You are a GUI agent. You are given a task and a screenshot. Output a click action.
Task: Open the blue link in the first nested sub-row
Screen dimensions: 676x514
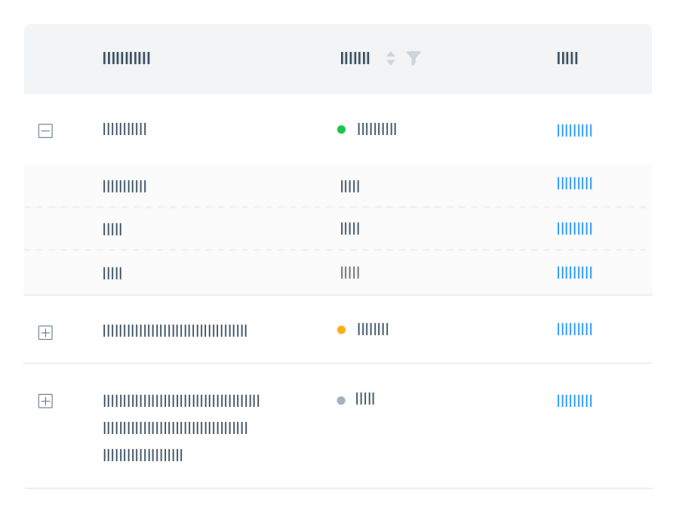574,183
